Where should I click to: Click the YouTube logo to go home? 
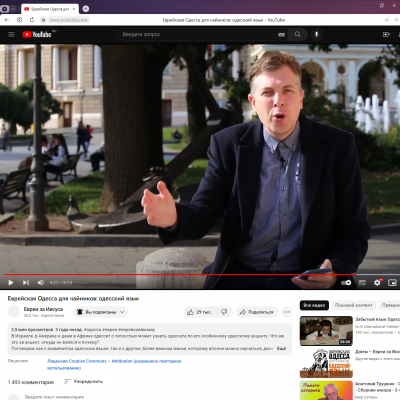coord(37,34)
